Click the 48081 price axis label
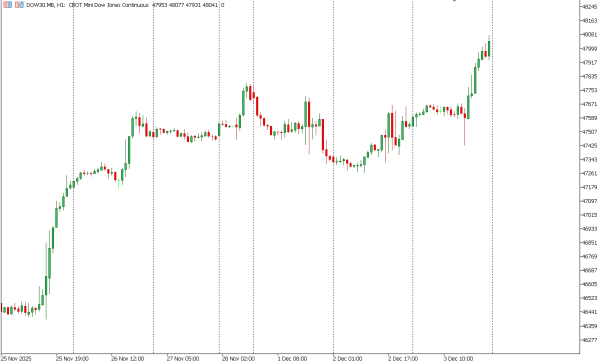This screenshot has width=600, height=364. [589, 34]
